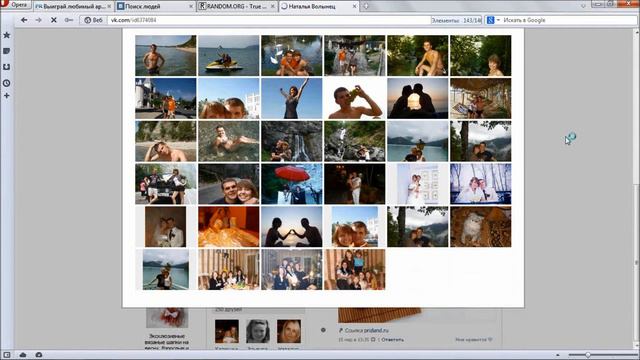Open photo of man standing in the sea
The height and width of the screenshot is (360, 640).
point(166,56)
